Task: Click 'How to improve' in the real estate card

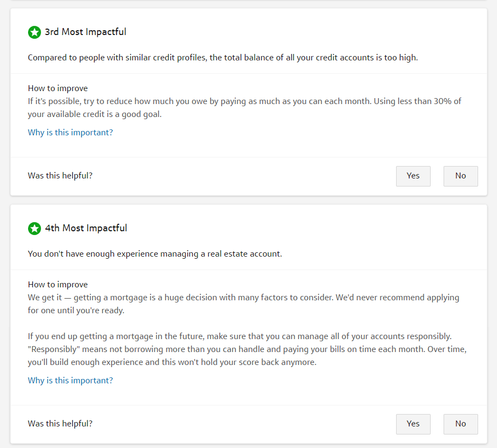Action: (x=58, y=285)
